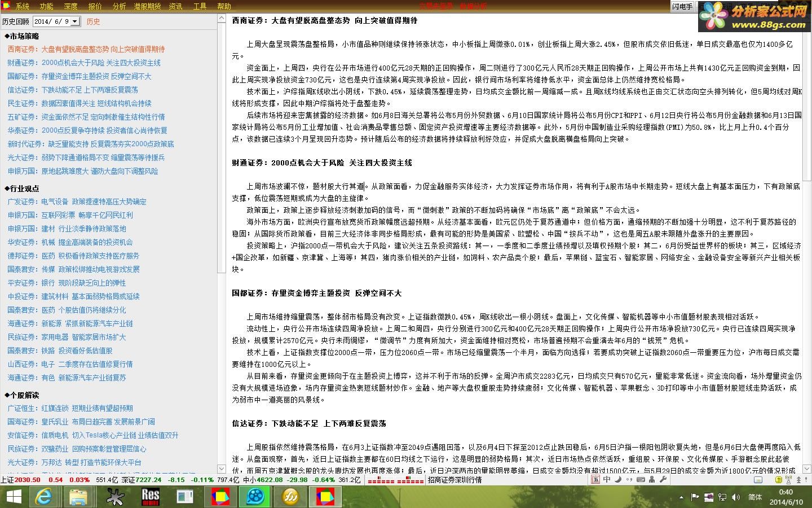Viewport: 812px width, 508px height.
Task: Open 国泰君安 传媒 电视游戏 article
Action: pyautogui.click(x=73, y=269)
